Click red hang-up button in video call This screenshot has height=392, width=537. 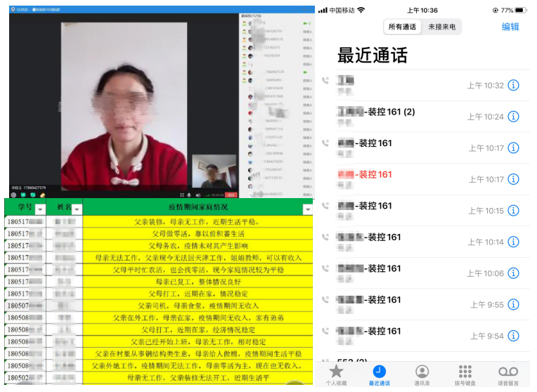click(231, 195)
